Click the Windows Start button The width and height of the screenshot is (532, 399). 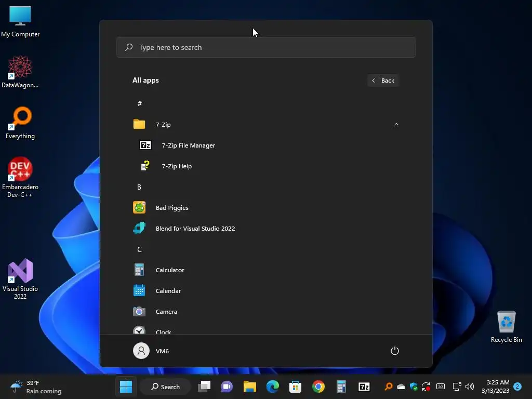(126, 387)
